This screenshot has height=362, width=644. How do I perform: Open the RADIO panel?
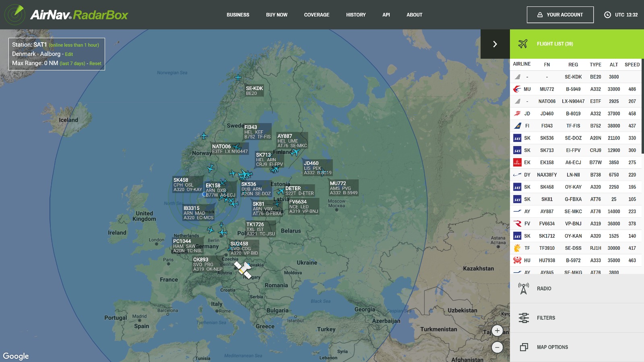[x=577, y=288]
